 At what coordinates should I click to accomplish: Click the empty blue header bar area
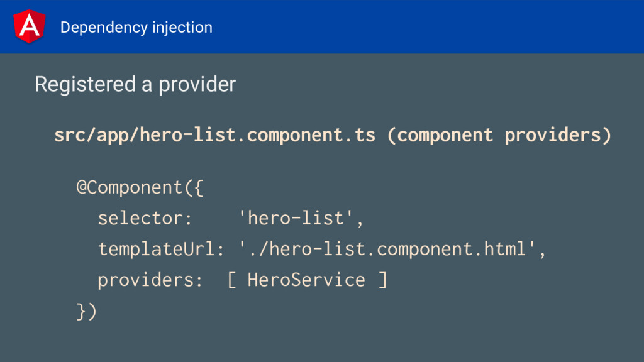[428, 26]
